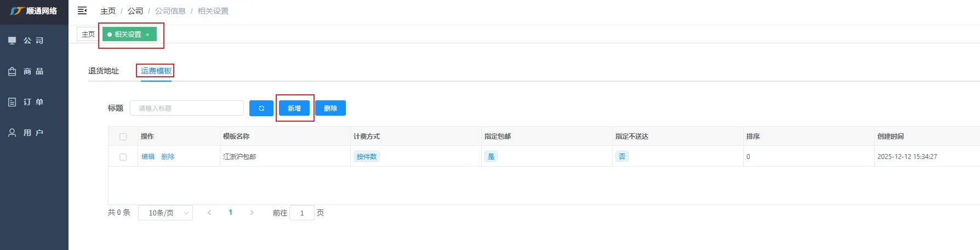This screenshot has height=250, width=980.
Task: Collapse the sidebar with the hamburger icon
Action: click(x=82, y=10)
